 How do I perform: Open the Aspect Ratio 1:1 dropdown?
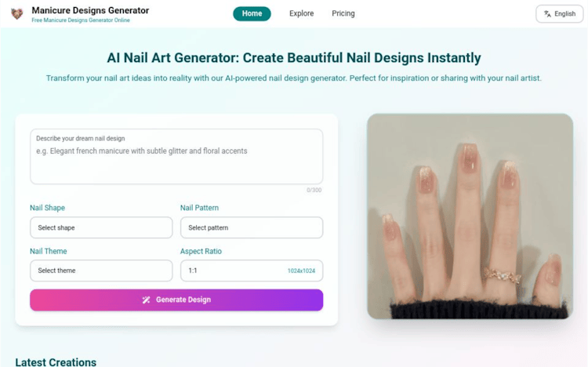coord(252,271)
